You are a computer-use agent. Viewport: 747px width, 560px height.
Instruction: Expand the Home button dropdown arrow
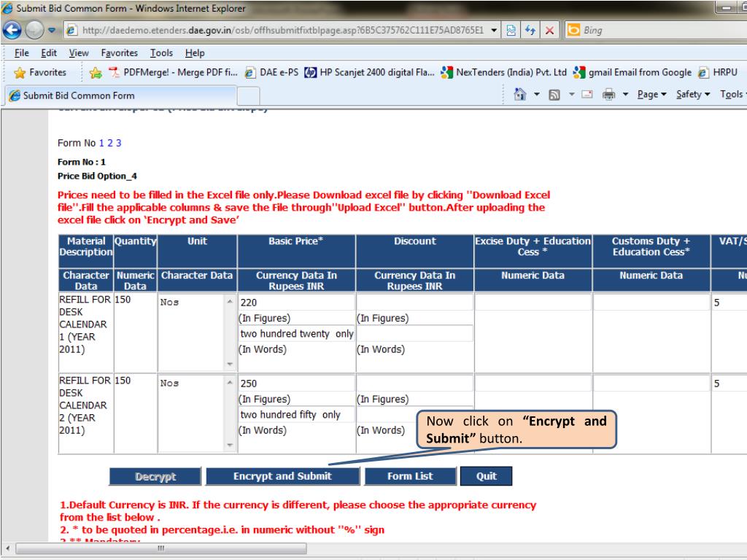pos(536,94)
